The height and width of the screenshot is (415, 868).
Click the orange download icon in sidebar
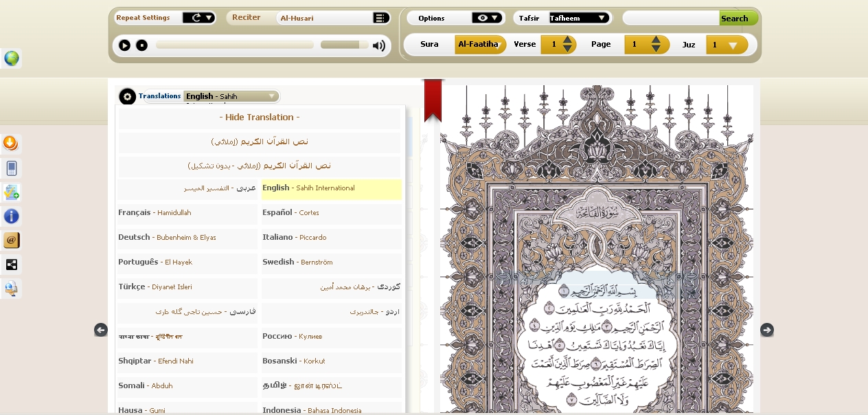[x=10, y=143]
